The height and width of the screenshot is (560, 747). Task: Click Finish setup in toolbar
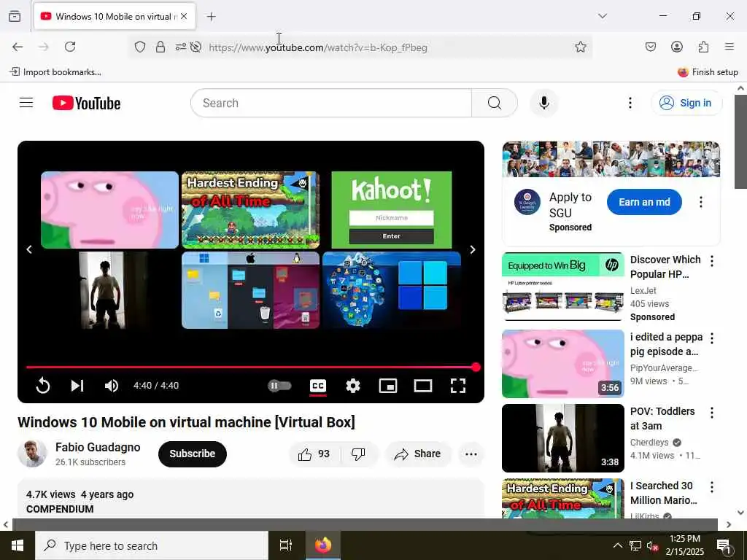pyautogui.click(x=708, y=72)
